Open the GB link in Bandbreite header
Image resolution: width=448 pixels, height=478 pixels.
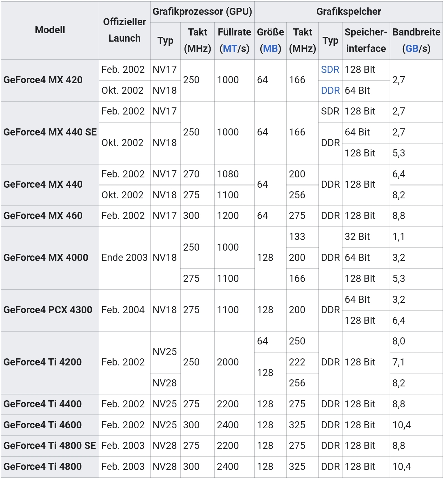click(x=412, y=49)
